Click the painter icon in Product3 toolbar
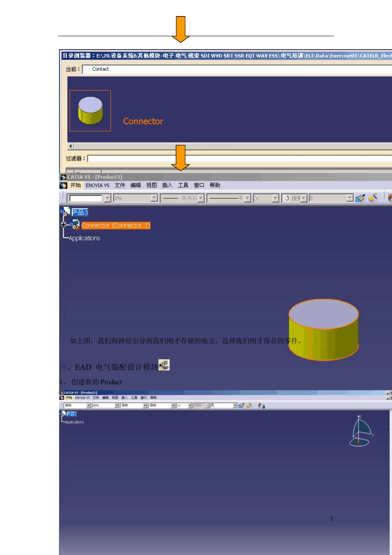 (x=360, y=198)
